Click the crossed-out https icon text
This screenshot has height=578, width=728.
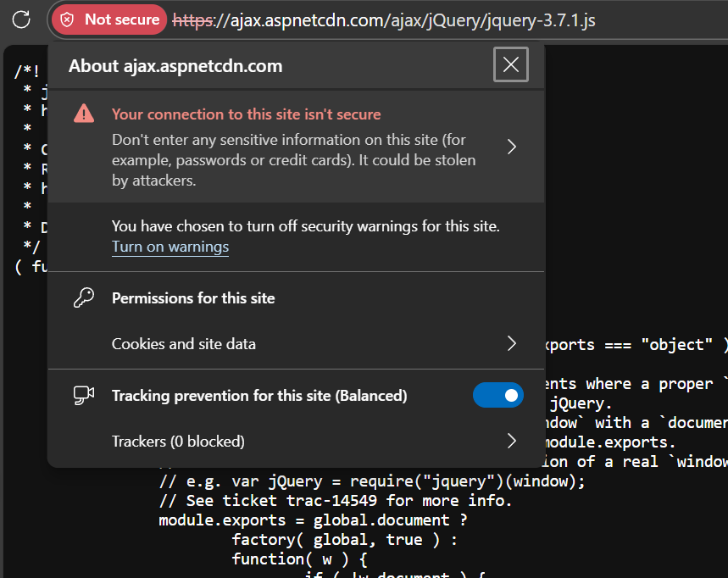(192, 19)
